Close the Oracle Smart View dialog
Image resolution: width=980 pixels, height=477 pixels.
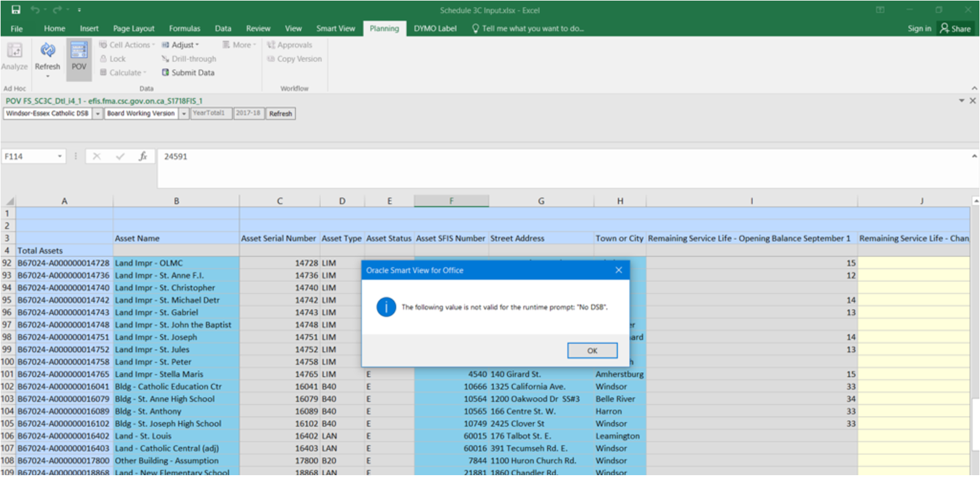tap(618, 270)
